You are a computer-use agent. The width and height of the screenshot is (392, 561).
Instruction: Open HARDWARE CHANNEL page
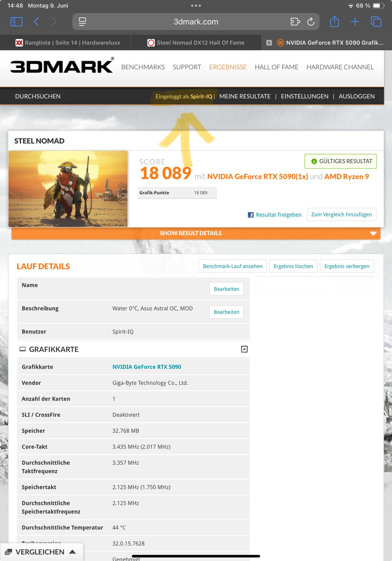pos(340,67)
